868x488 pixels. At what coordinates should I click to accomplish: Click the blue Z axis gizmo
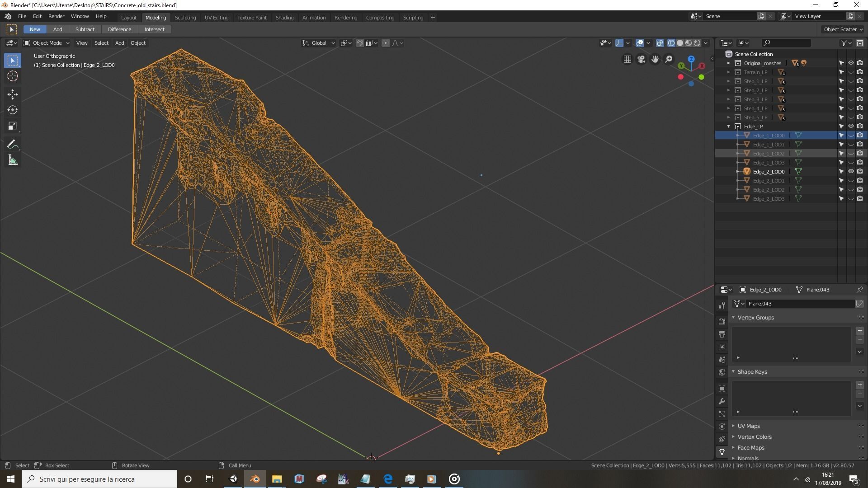point(691,59)
